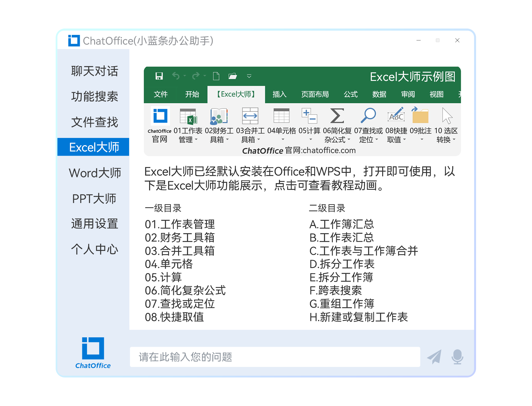Click the 05计算 plus-minus icon

click(309, 116)
